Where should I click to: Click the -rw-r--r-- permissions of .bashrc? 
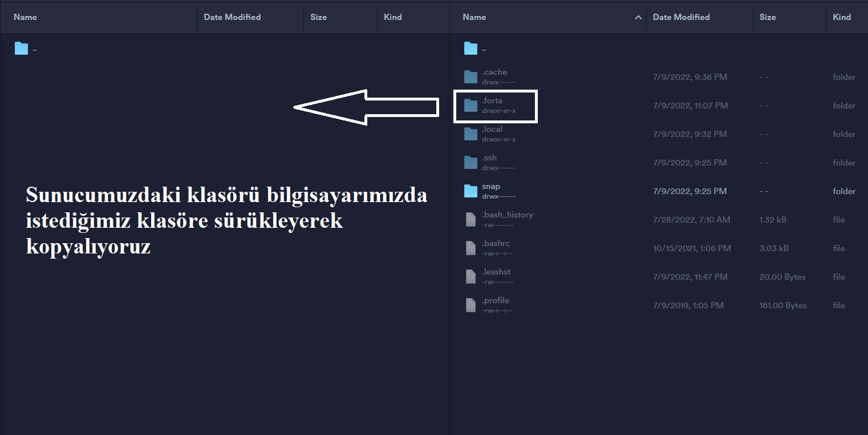pyautogui.click(x=497, y=253)
